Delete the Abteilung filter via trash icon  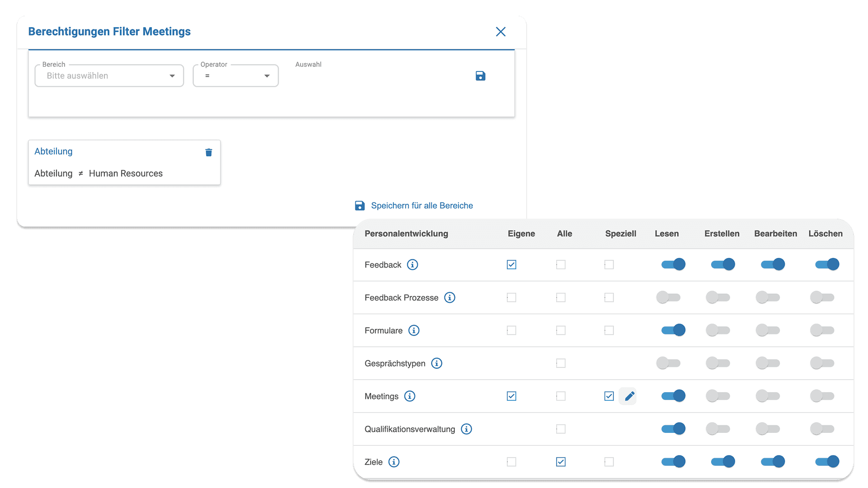pos(208,152)
